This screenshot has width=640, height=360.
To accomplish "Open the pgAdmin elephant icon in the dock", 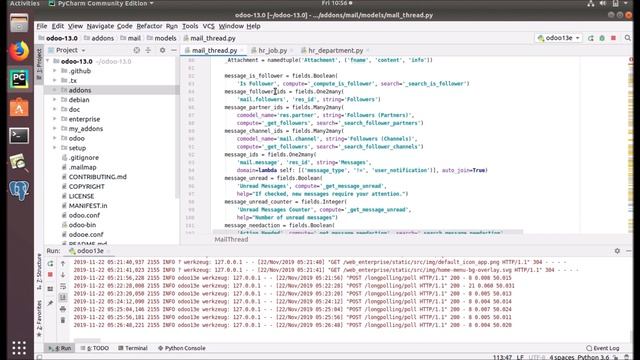I will [19, 190].
